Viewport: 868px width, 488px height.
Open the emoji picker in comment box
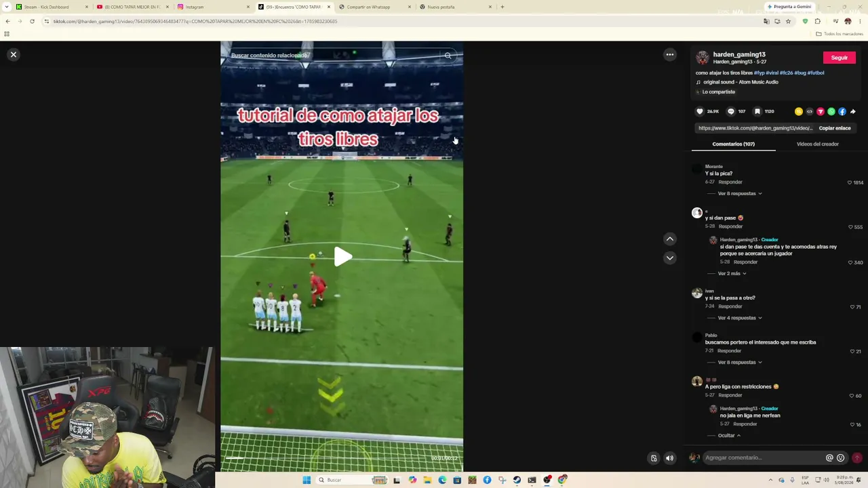point(841,457)
